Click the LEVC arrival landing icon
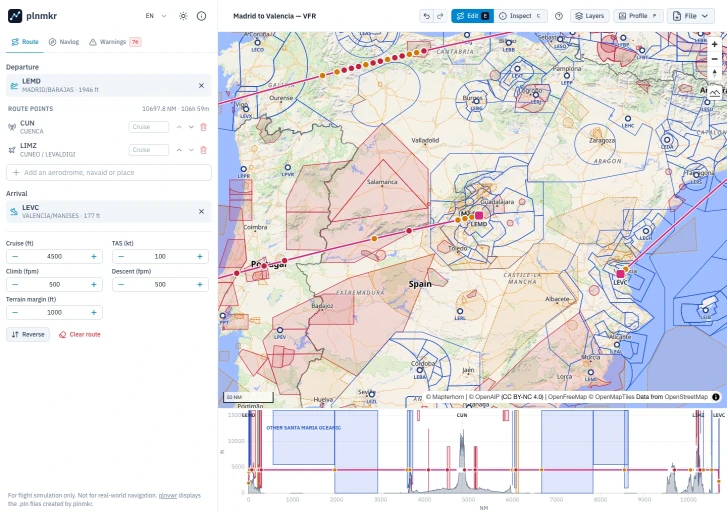 [14, 211]
